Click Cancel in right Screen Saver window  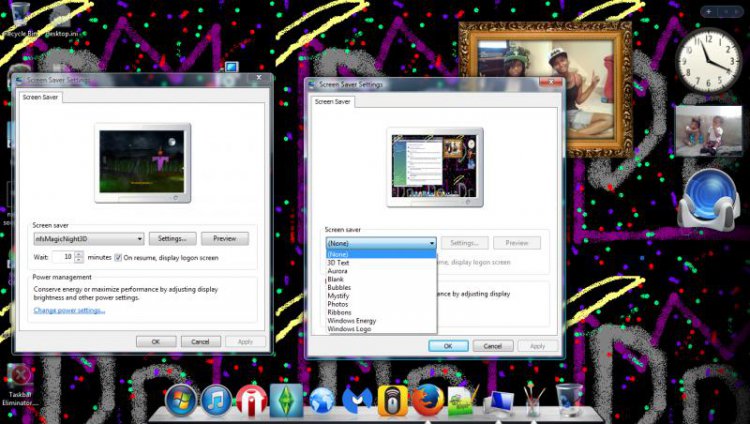point(493,346)
